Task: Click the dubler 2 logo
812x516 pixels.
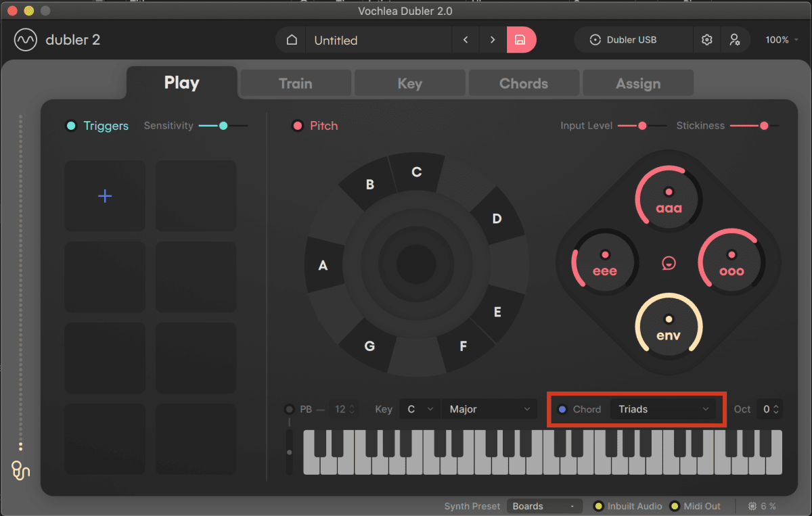Action: pos(57,39)
